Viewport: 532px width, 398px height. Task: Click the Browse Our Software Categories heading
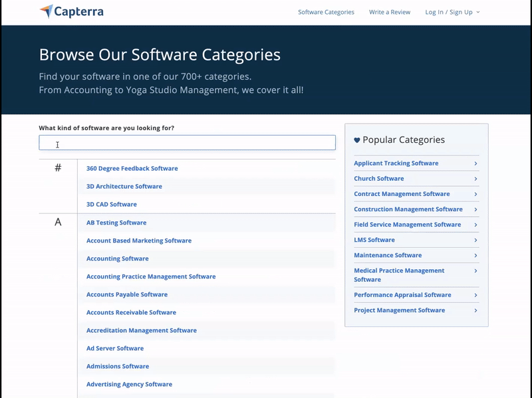pyautogui.click(x=160, y=54)
